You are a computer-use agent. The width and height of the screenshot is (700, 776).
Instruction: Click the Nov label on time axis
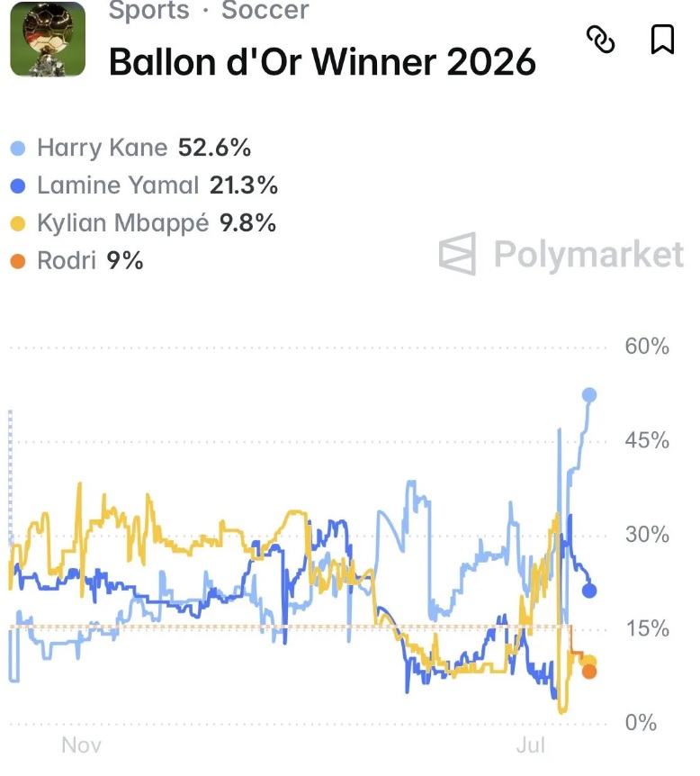click(x=82, y=745)
